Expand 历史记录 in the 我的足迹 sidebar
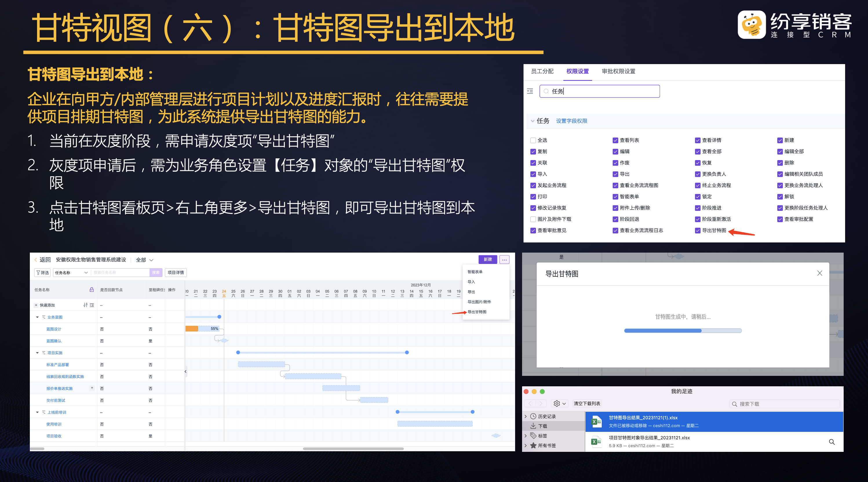 (x=526, y=416)
